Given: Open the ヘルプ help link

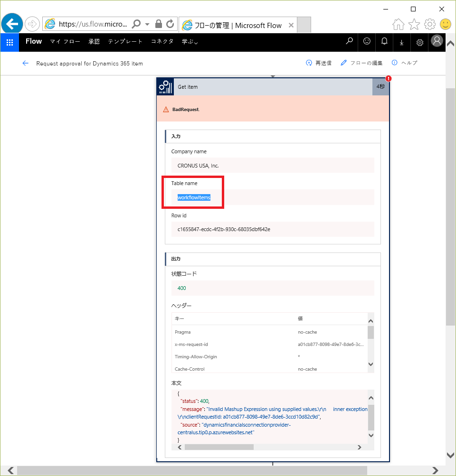Looking at the screenshot, I should pos(405,63).
